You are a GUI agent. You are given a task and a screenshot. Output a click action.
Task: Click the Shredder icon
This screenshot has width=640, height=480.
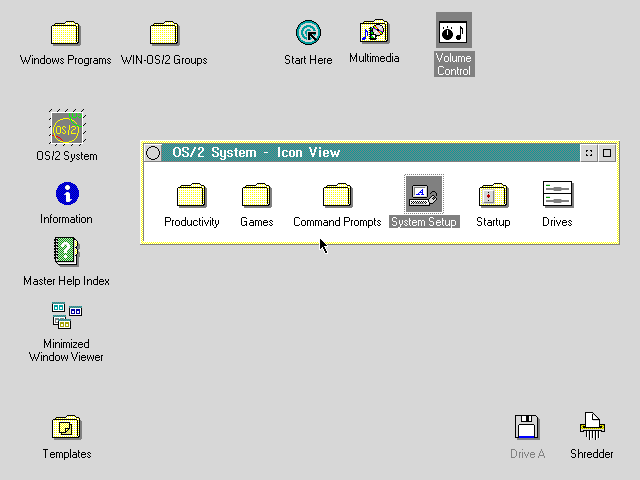(x=592, y=426)
